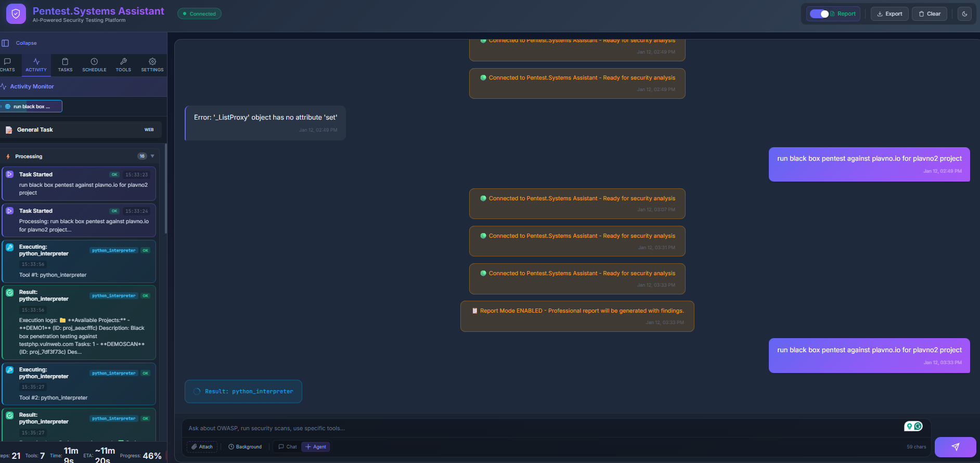Open the Chats tab
This screenshot has width=980, height=463.
pyautogui.click(x=7, y=65)
